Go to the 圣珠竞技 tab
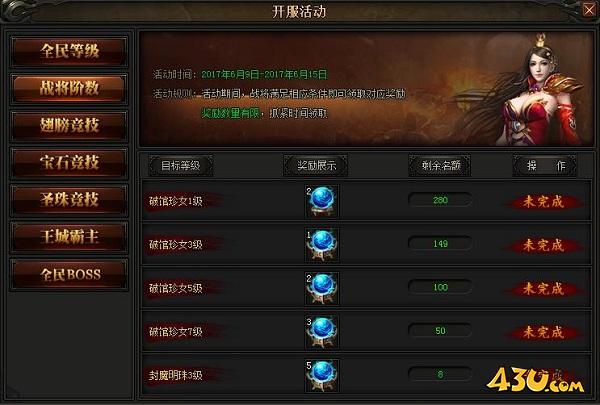Screen dimensions: 600x405 (69, 200)
